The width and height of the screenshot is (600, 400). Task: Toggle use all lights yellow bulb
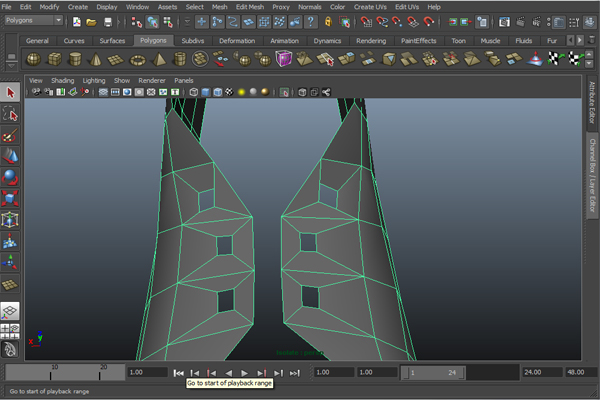pos(241,92)
